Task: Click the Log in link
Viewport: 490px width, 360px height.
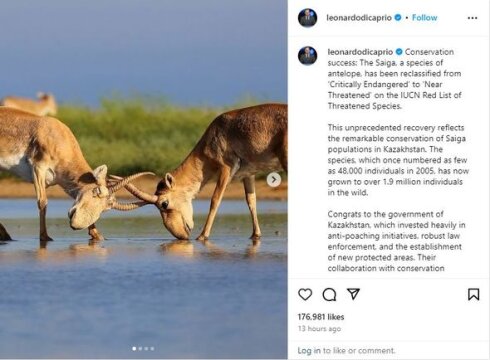Action: coord(309,351)
